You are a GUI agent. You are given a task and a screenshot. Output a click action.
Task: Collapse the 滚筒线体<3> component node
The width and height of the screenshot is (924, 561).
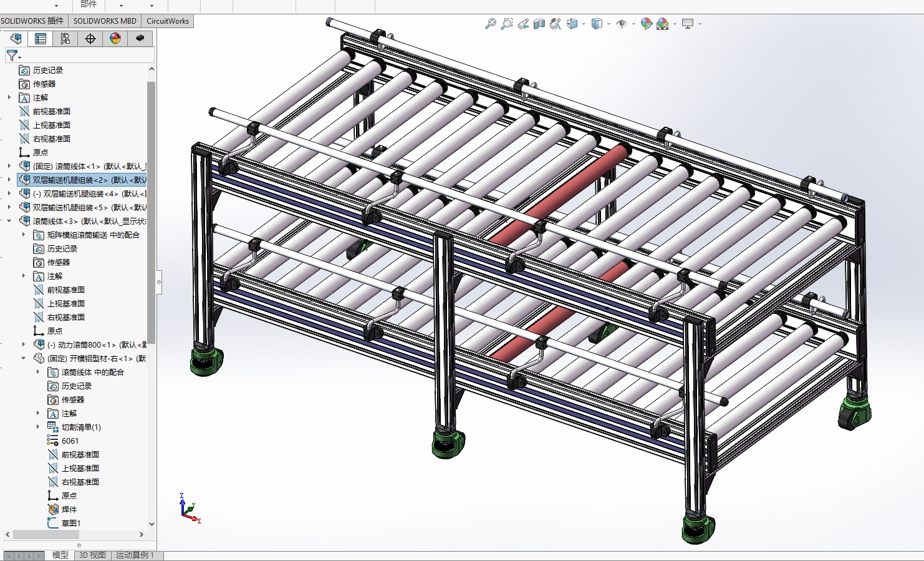pos(9,221)
